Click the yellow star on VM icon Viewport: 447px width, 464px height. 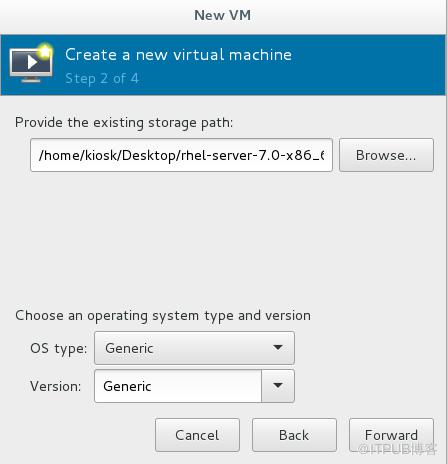pos(45,51)
